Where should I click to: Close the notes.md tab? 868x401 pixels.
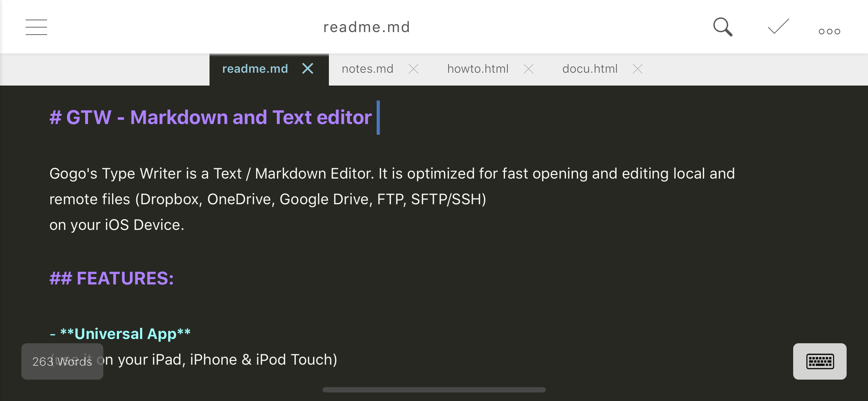413,69
